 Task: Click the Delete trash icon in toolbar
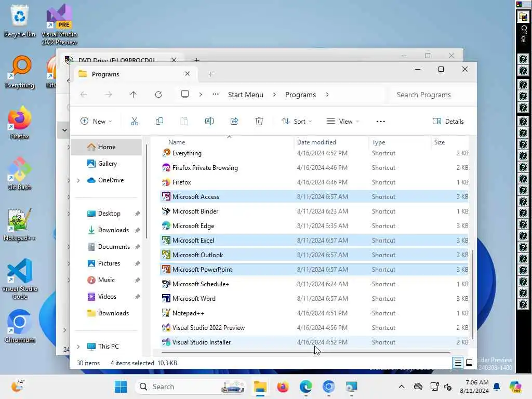tap(259, 121)
